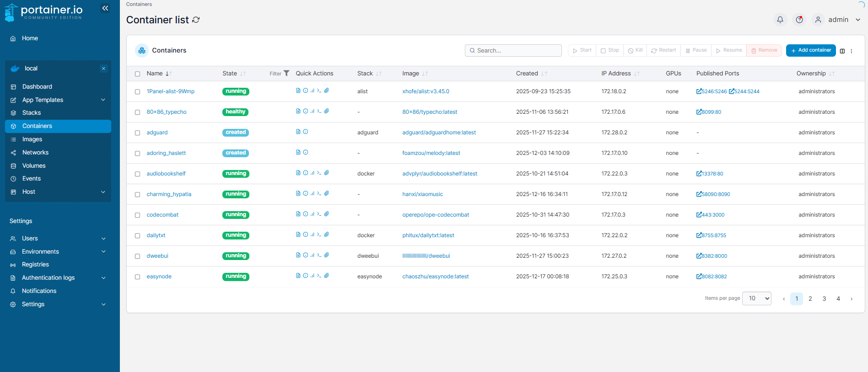This screenshot has height=372, width=868.
Task: Select the 80x86_typecho row checkbox
Action: point(137,112)
